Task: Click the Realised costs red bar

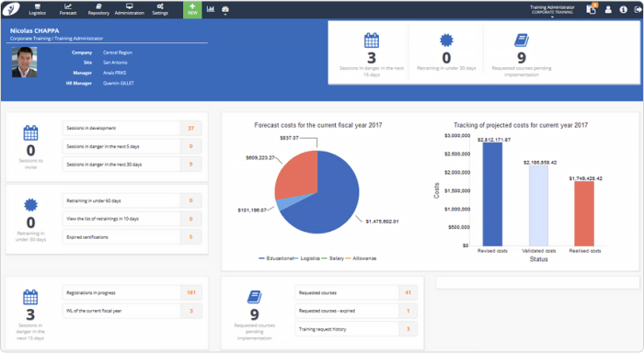Action: [584, 213]
